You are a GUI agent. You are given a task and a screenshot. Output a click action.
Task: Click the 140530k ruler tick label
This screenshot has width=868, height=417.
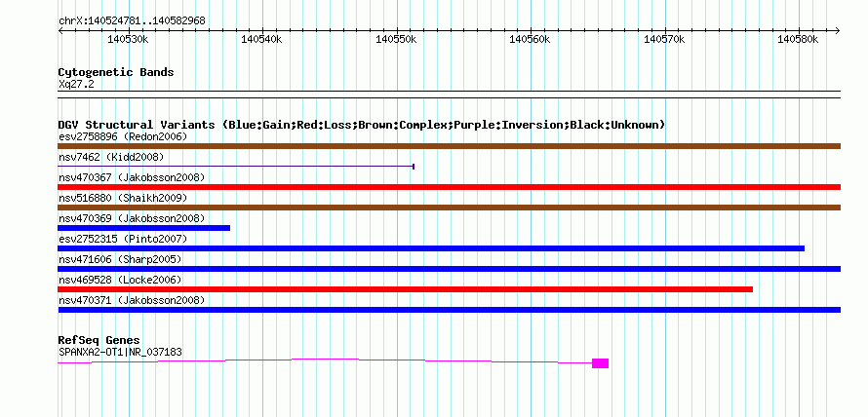click(x=128, y=40)
